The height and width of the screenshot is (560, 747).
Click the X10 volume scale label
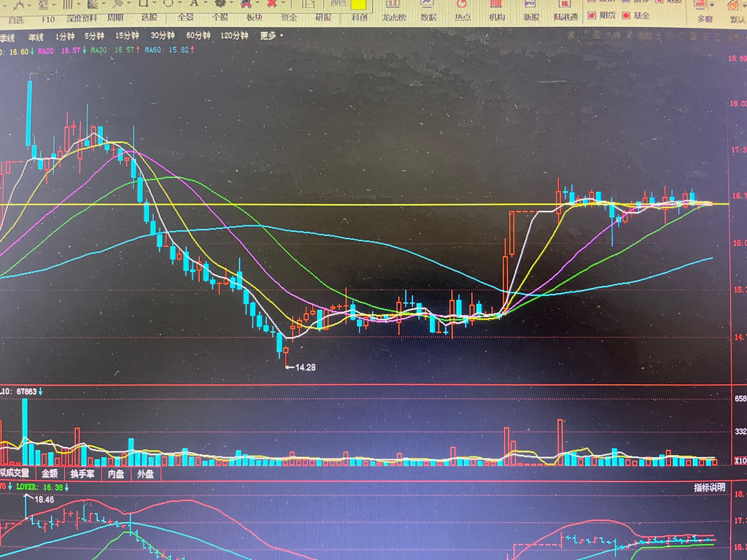point(740,461)
